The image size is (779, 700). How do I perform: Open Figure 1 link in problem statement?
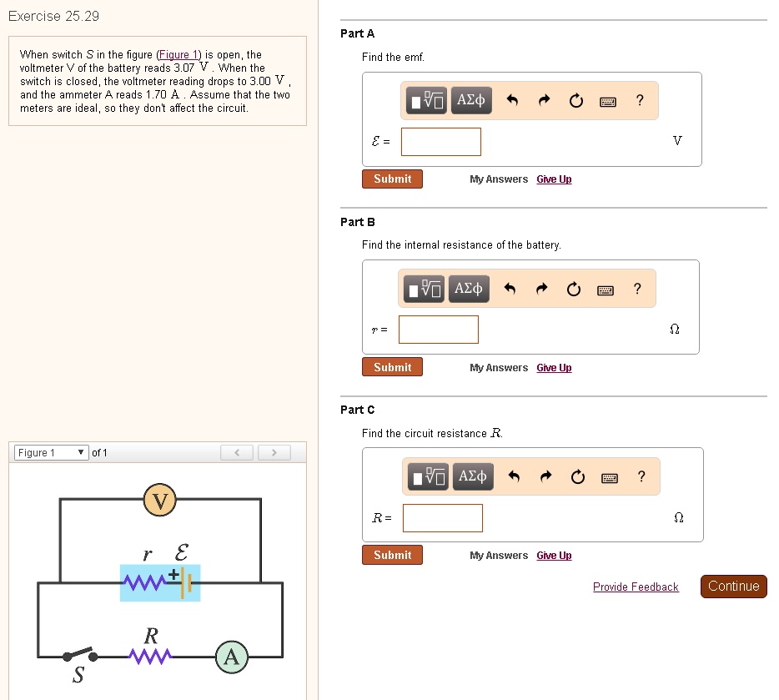[179, 54]
